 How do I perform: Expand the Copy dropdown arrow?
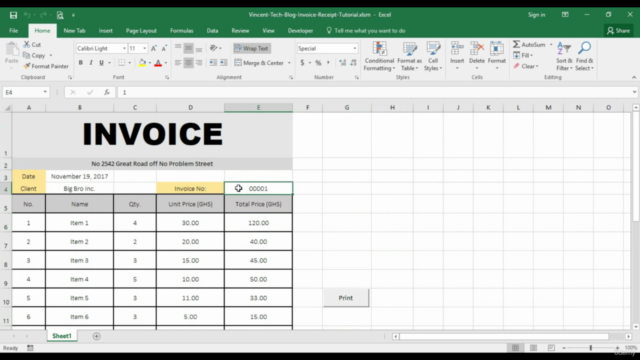coord(51,56)
